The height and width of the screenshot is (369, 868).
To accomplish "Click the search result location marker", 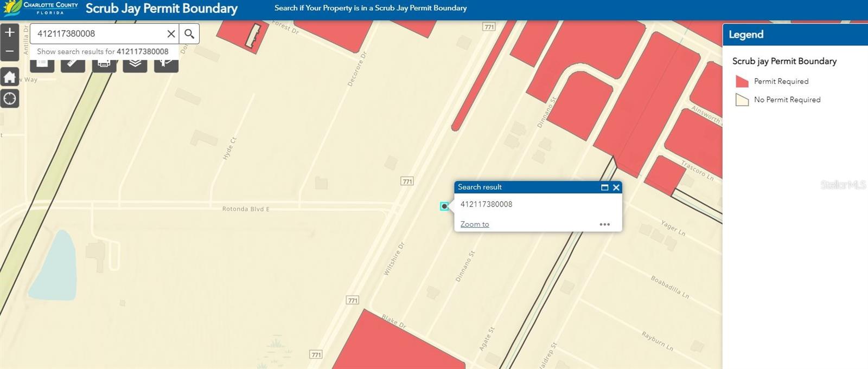I will point(444,206).
